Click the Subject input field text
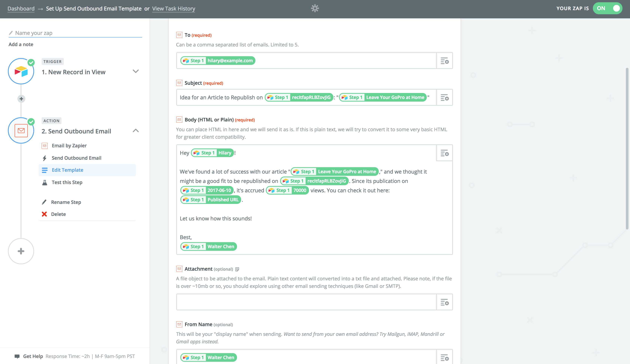The height and width of the screenshot is (364, 630). [221, 97]
